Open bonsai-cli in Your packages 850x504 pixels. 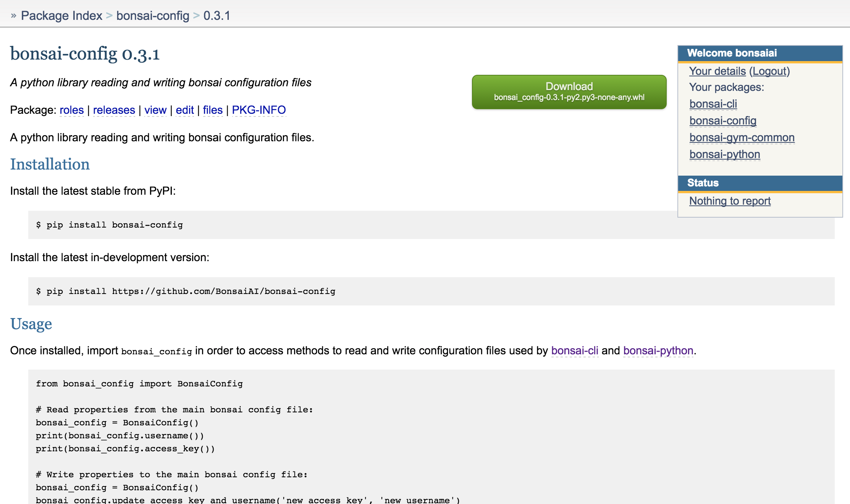click(713, 104)
